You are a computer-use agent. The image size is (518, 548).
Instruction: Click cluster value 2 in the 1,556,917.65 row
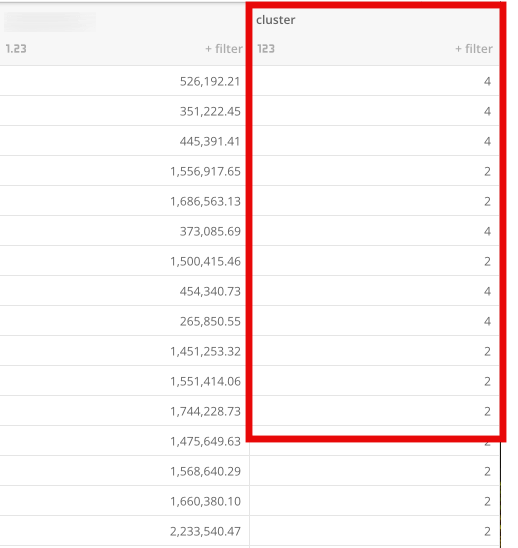[488, 172]
